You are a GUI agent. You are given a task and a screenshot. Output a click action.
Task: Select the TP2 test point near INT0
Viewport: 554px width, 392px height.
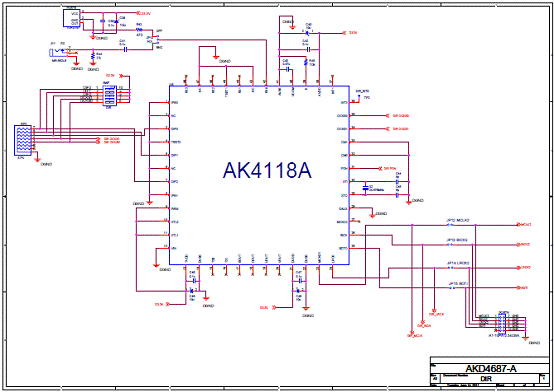[x=359, y=96]
